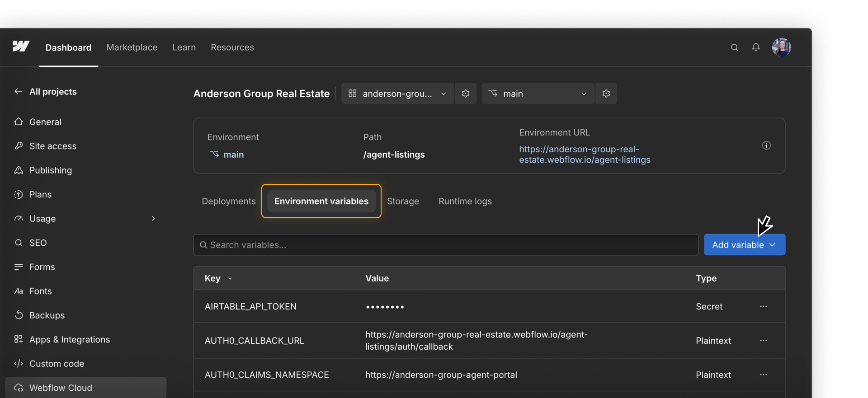Click the Site access key icon

pos(19,145)
